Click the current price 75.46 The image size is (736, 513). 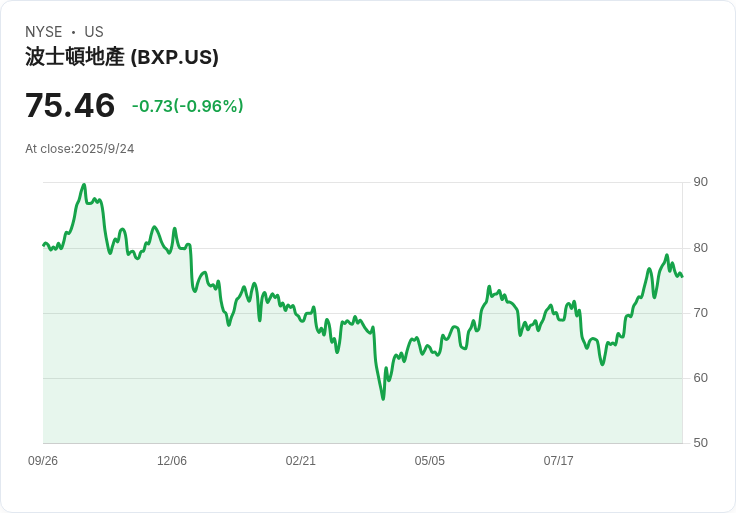(70, 106)
